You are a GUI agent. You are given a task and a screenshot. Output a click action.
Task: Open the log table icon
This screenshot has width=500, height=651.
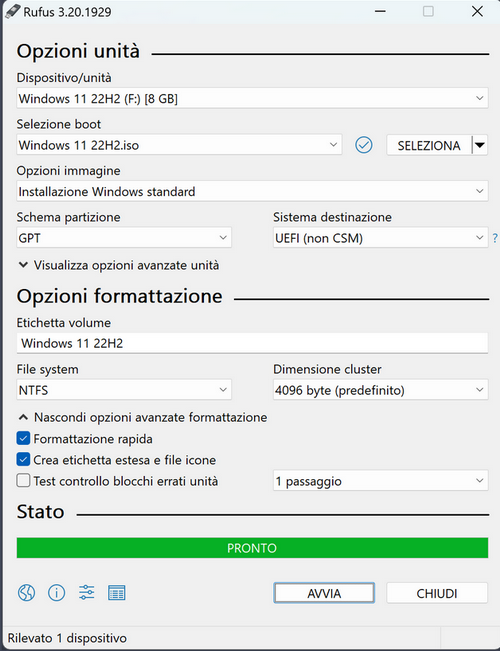tap(117, 592)
